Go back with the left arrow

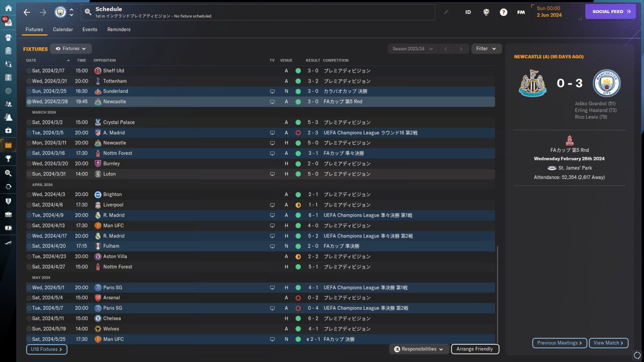(x=27, y=12)
